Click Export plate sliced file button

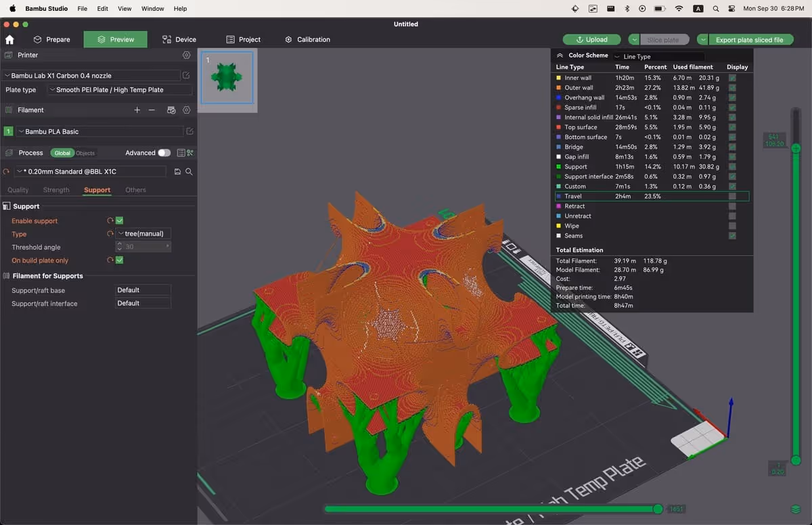point(749,39)
